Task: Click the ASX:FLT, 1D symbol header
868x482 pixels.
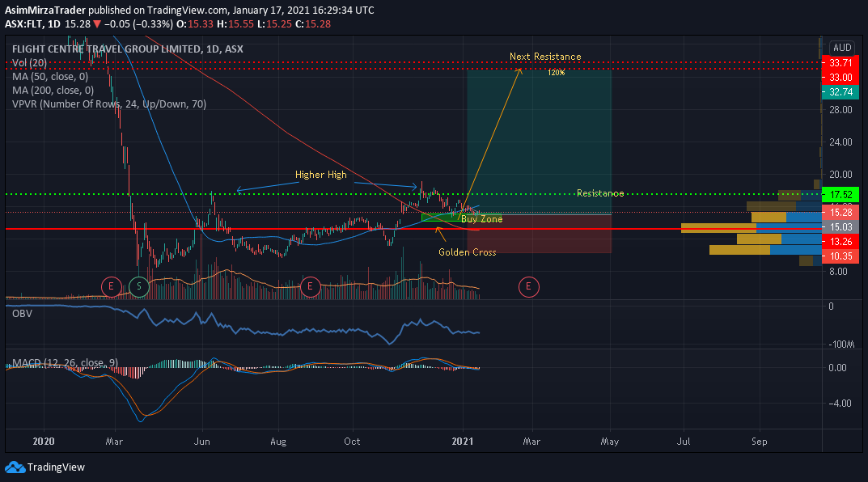Action: [32, 24]
